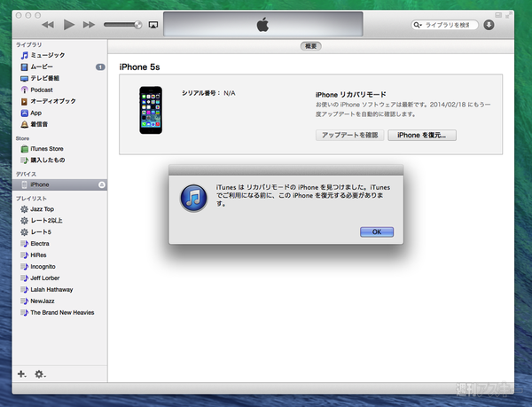Screen dimensions: 532x407
Task: Open the gear actions menu
Action: coord(40,374)
